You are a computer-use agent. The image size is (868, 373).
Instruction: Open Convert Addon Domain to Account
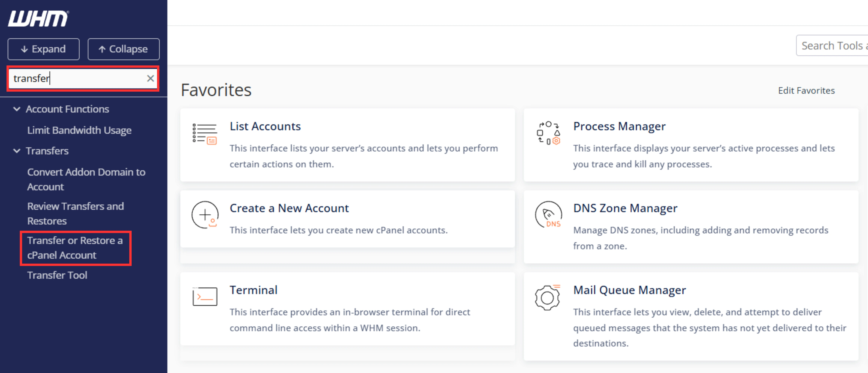coord(86,179)
